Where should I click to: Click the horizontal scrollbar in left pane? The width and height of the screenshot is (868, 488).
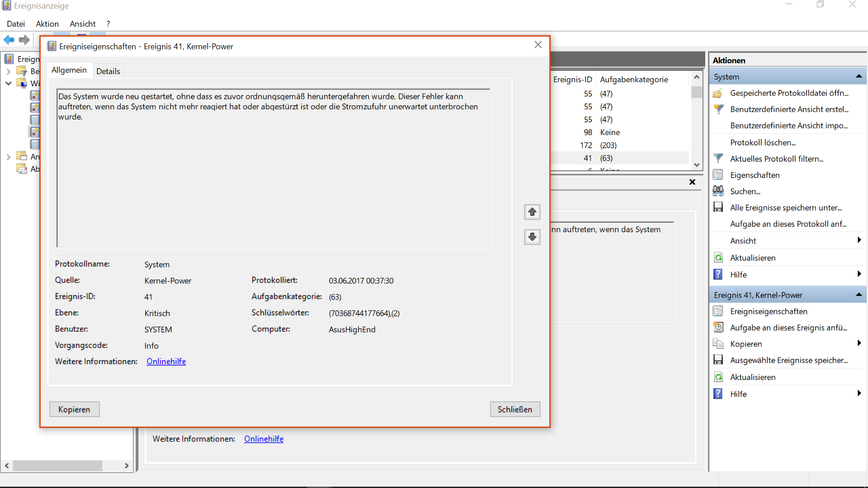pos(57,465)
